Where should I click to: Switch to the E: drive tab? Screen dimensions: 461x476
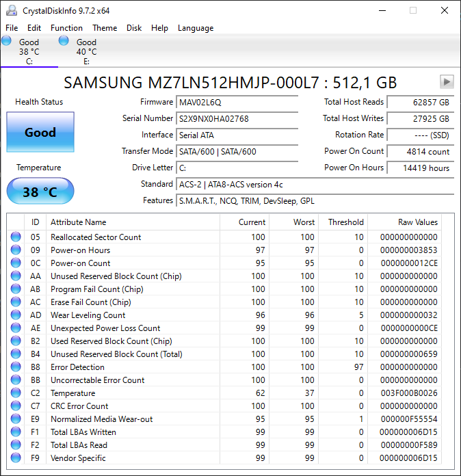pyautogui.click(x=86, y=51)
